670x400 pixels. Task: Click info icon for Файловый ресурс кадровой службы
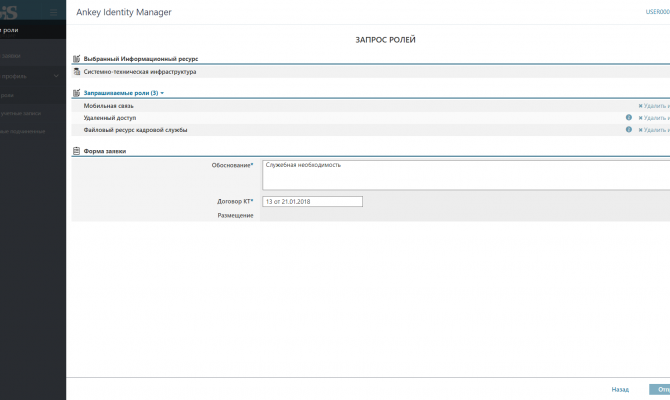point(629,130)
